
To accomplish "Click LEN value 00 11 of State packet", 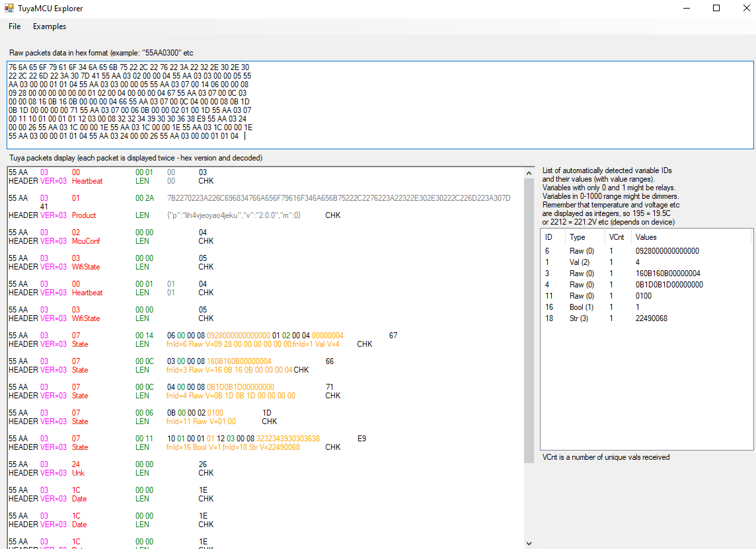I will [x=144, y=439].
